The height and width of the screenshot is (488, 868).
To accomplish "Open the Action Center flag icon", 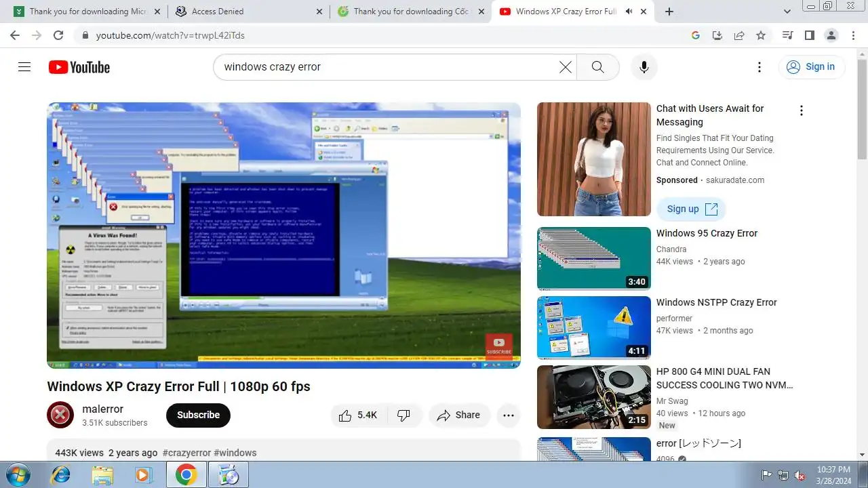I will click(x=767, y=474).
